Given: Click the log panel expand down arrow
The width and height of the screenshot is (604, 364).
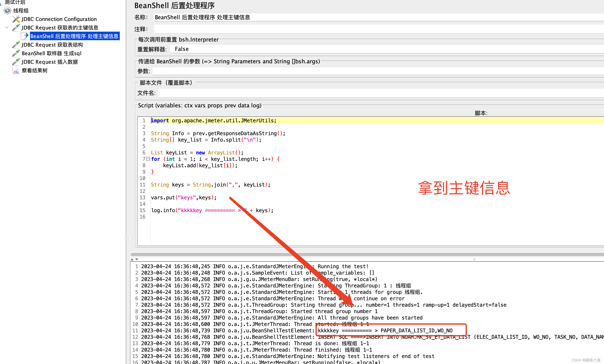Looking at the screenshot, I should coord(137,259).
